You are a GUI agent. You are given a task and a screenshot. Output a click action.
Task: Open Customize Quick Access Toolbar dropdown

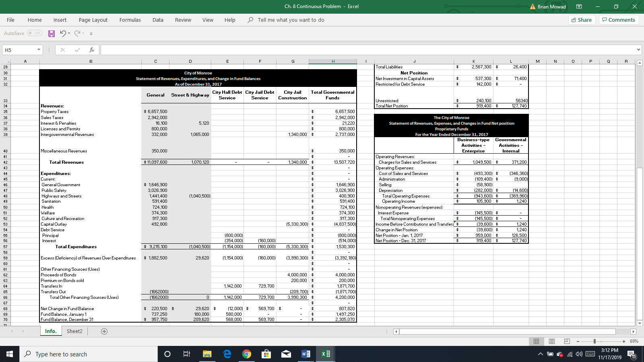[x=91, y=33]
